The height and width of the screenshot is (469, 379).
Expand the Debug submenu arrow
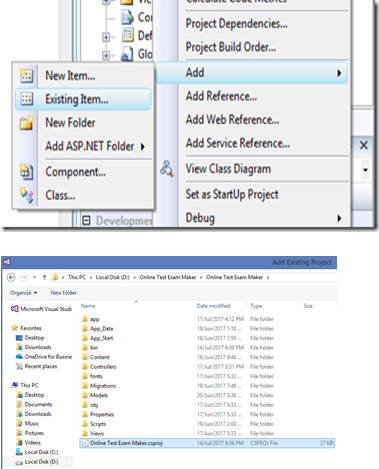339,218
